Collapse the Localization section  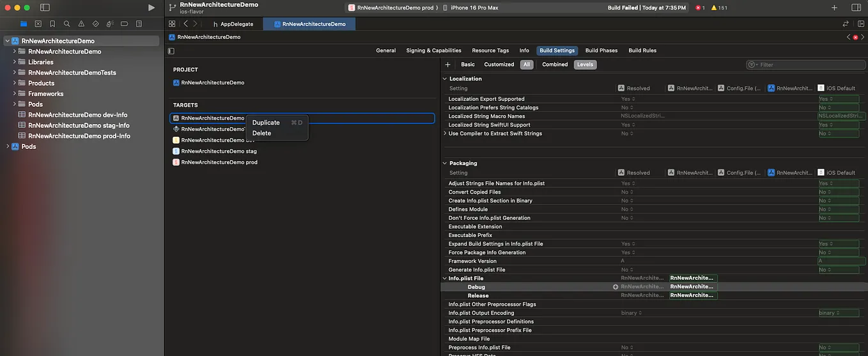(x=445, y=79)
